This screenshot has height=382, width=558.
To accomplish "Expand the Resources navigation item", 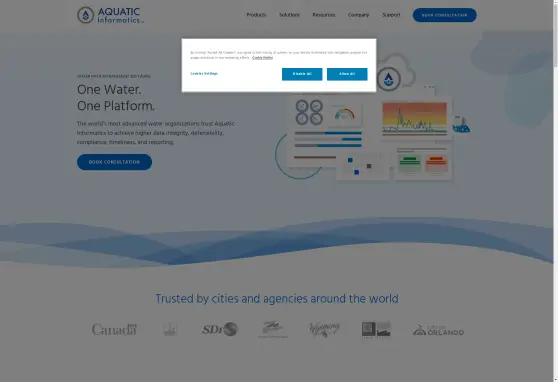I will pyautogui.click(x=324, y=15).
